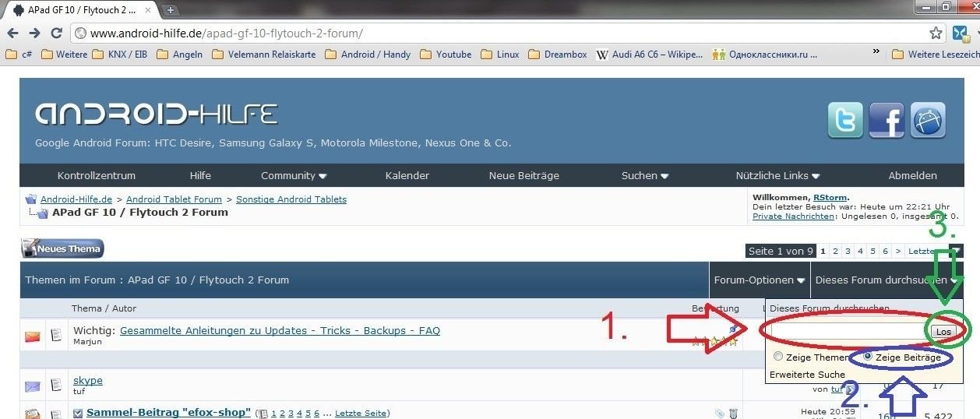This screenshot has height=419, width=980.
Task: Open the Wikipedia Audi A6 bookmark
Action: (x=650, y=55)
